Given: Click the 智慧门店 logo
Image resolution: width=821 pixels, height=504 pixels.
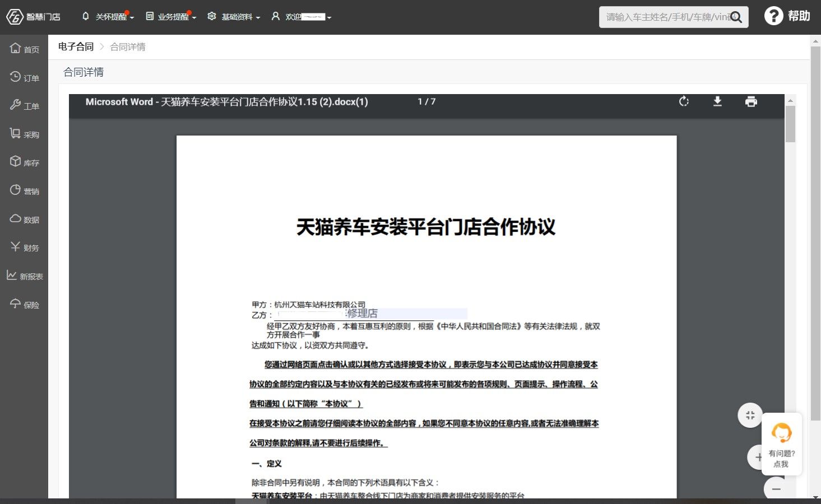Looking at the screenshot, I should [33, 17].
